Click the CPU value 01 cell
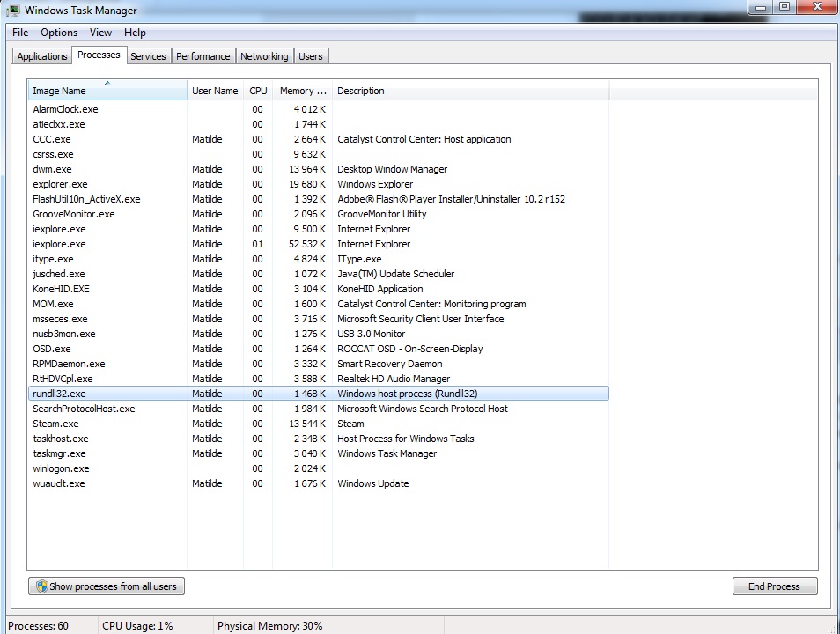840x634 pixels. click(x=258, y=245)
